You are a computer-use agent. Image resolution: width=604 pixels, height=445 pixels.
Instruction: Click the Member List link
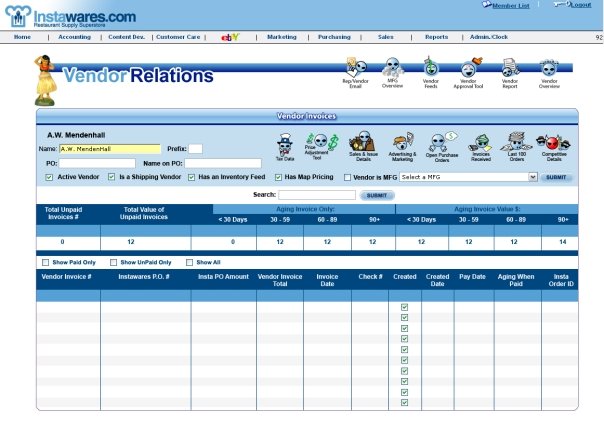tap(510, 5)
